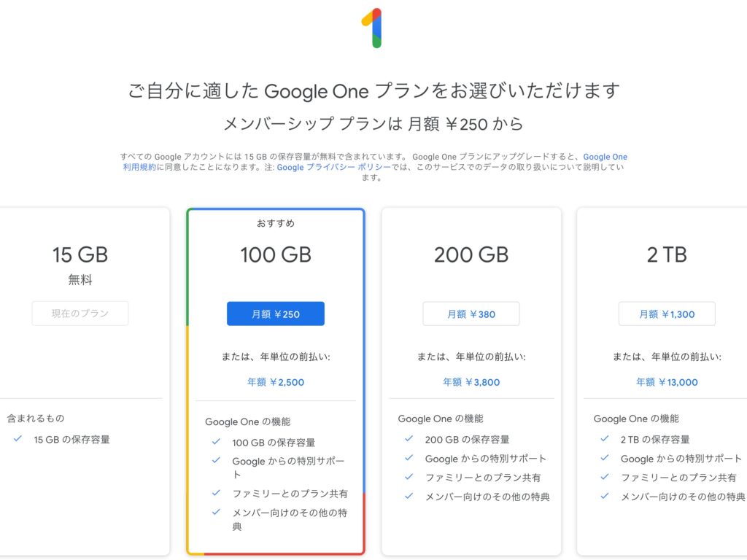The height and width of the screenshot is (560, 747).
Task: Click checkmark next to 200 GB Google からの特別サポート
Action: pos(409,458)
